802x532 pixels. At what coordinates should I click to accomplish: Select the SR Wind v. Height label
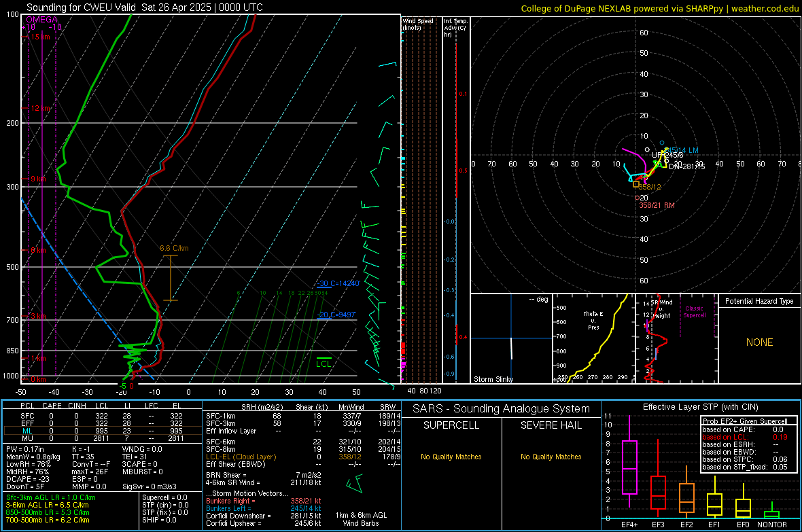[x=662, y=309]
